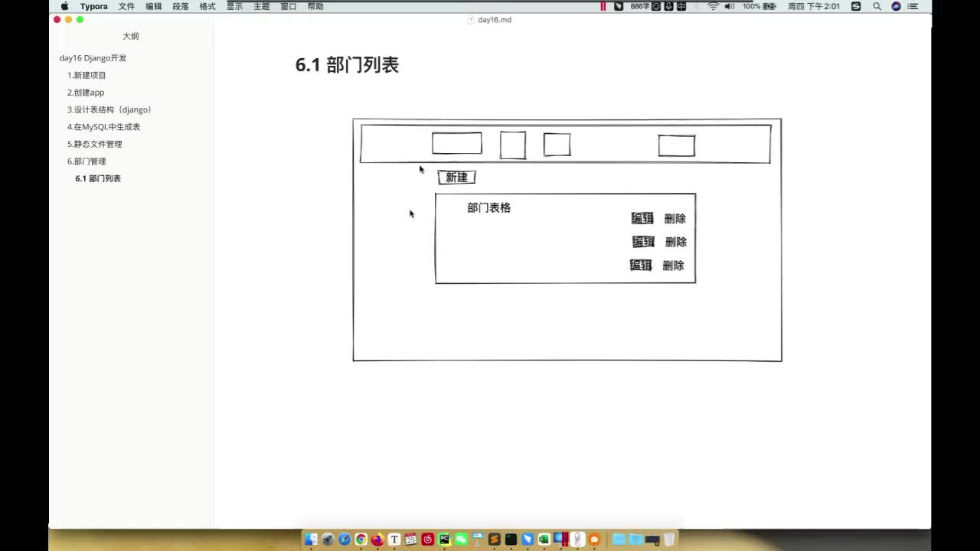Open the 格式 menu
980x551 pixels.
[207, 6]
